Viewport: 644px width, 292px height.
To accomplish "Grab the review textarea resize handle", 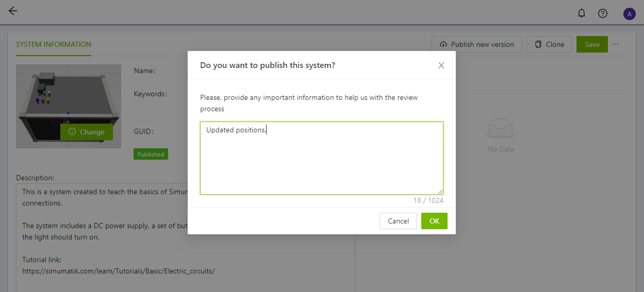I will [x=440, y=192].
